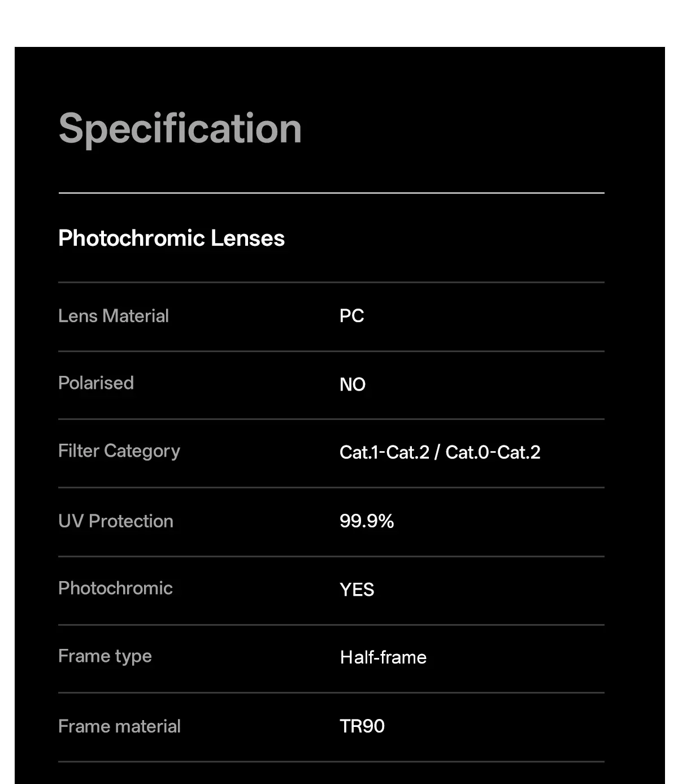Click the Frame material label

coord(120,726)
